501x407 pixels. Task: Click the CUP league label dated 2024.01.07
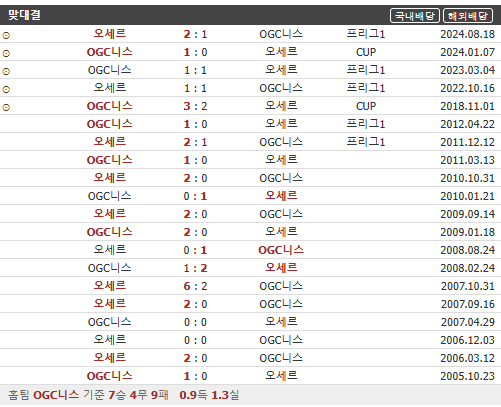point(366,52)
